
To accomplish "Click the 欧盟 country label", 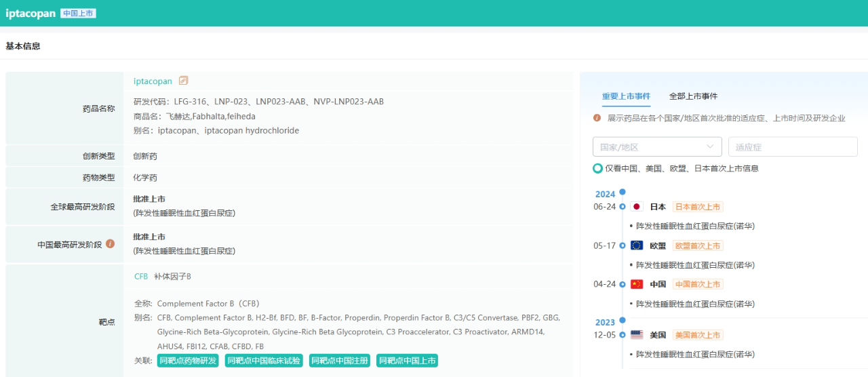I will [x=658, y=245].
